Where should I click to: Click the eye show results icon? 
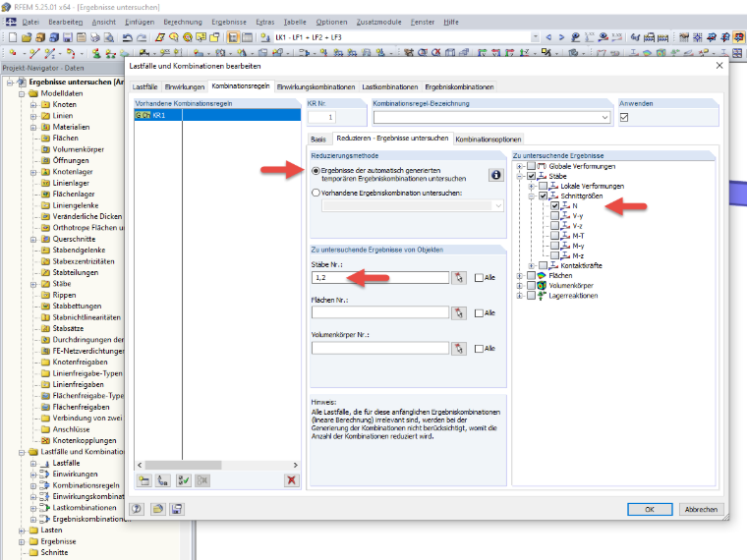point(603,37)
